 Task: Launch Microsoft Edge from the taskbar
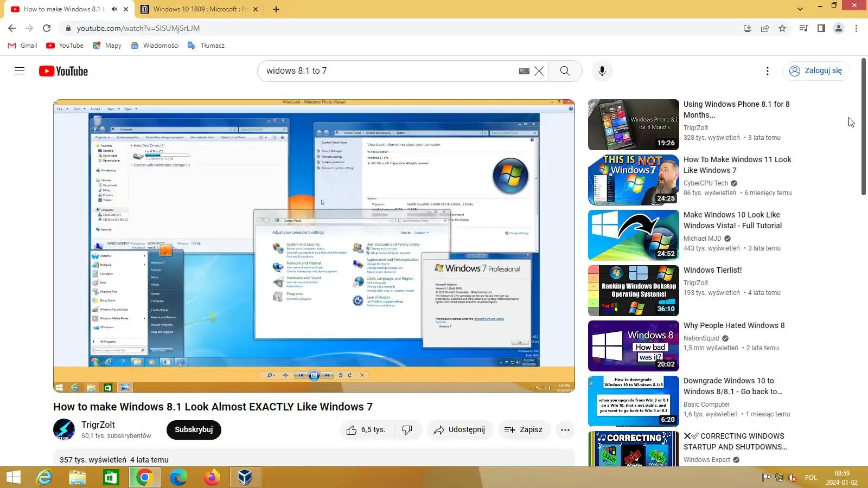pos(178,477)
